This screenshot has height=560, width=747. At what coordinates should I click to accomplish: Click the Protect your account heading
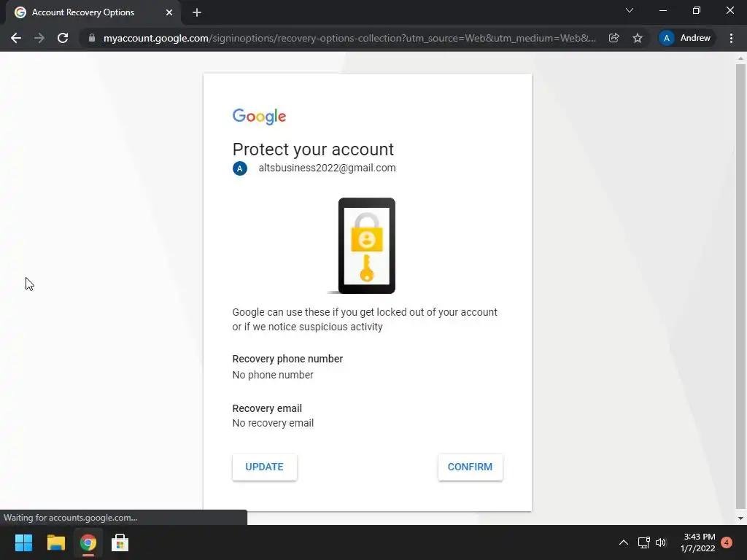click(313, 149)
